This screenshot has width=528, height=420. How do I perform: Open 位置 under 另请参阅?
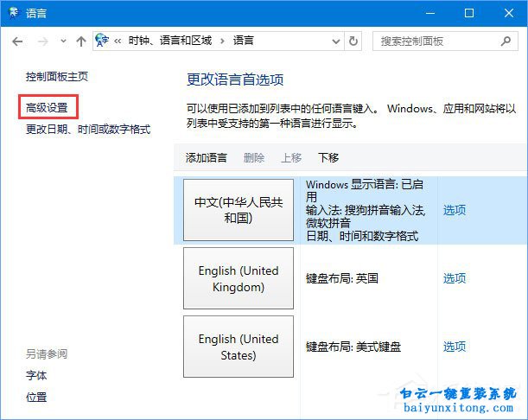point(36,398)
